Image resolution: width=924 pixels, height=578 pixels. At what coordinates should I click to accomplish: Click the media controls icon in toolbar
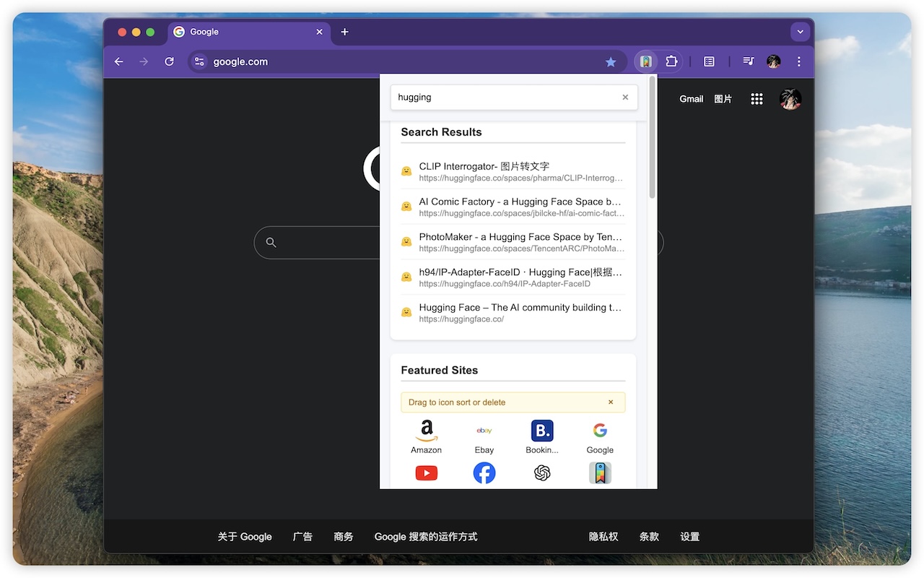(x=748, y=61)
